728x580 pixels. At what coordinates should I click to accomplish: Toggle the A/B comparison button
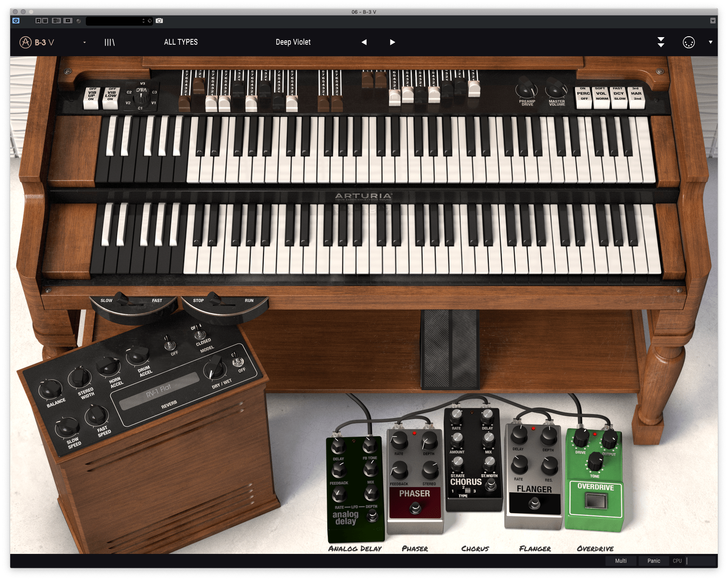[56, 20]
